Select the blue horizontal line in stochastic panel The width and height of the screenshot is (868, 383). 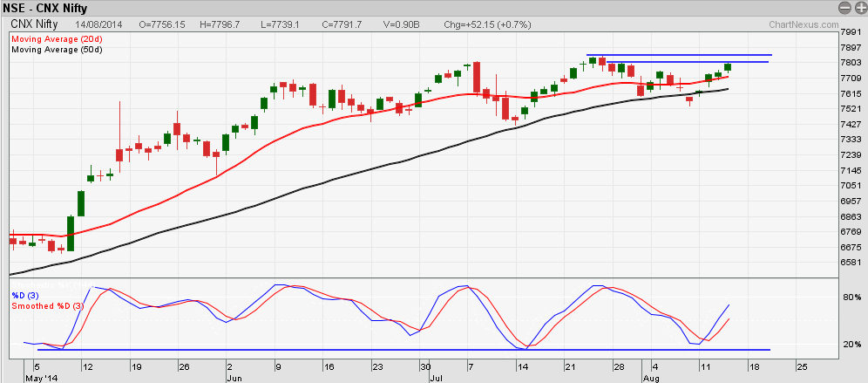403,350
